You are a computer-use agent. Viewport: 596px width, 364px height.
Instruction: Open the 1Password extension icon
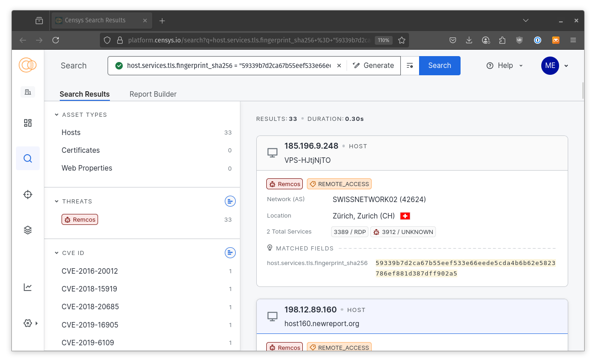(x=538, y=40)
